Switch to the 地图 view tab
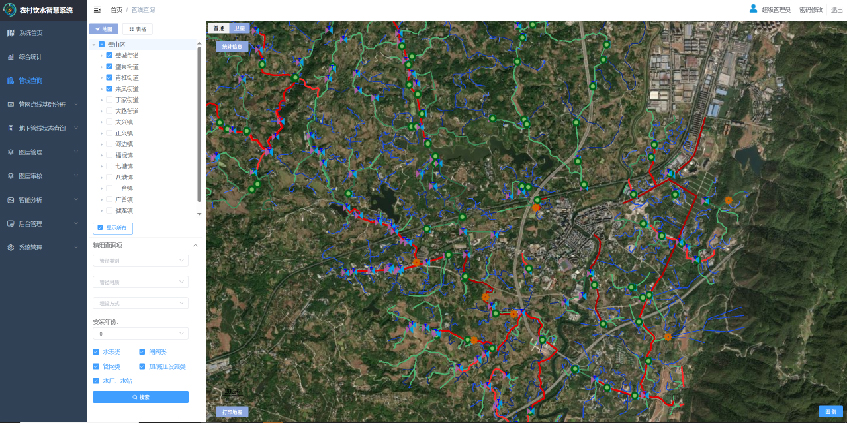This screenshot has height=424, width=848. click(103, 29)
